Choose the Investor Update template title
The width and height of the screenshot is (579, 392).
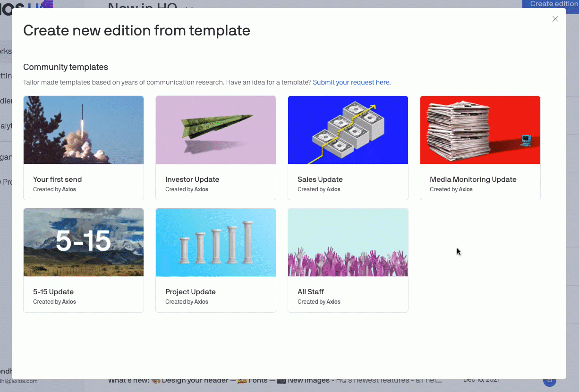click(x=192, y=179)
